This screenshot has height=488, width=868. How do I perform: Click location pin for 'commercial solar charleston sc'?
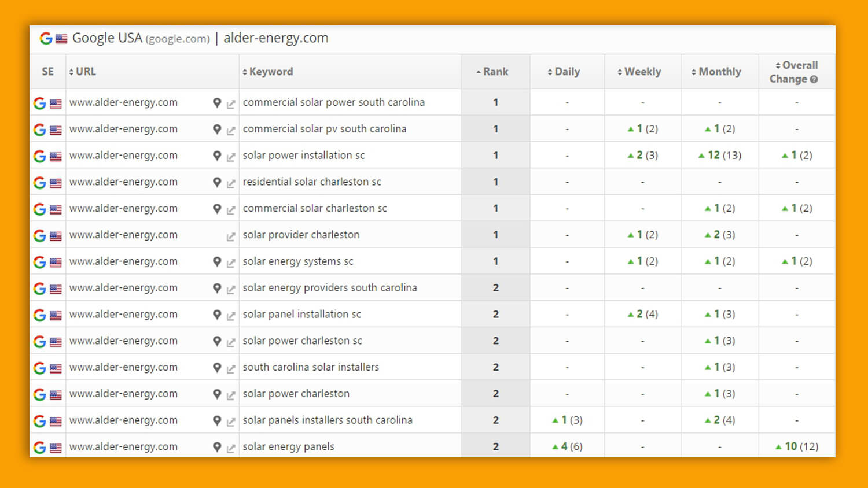click(217, 209)
